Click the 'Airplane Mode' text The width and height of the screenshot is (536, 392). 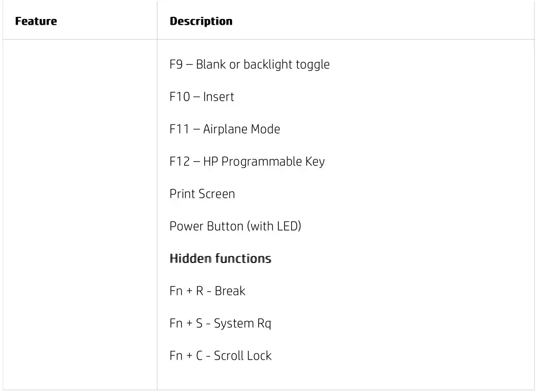tap(241, 129)
